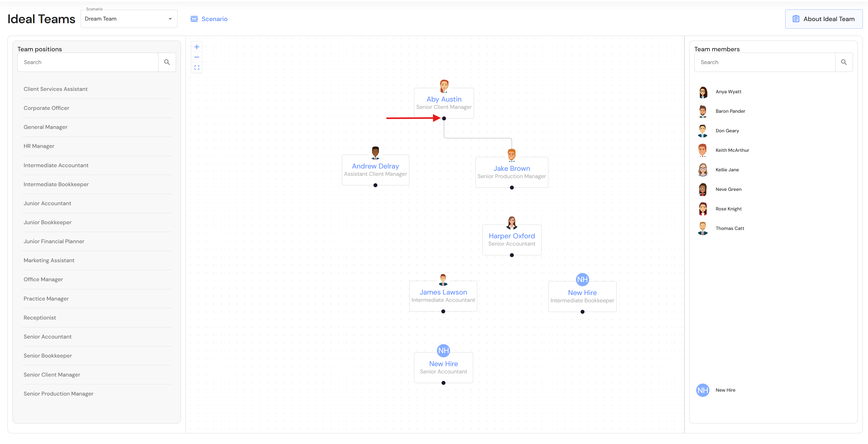Image resolution: width=868 pixels, height=444 pixels.
Task: Click the fit view fullscreen icon
Action: point(197,67)
